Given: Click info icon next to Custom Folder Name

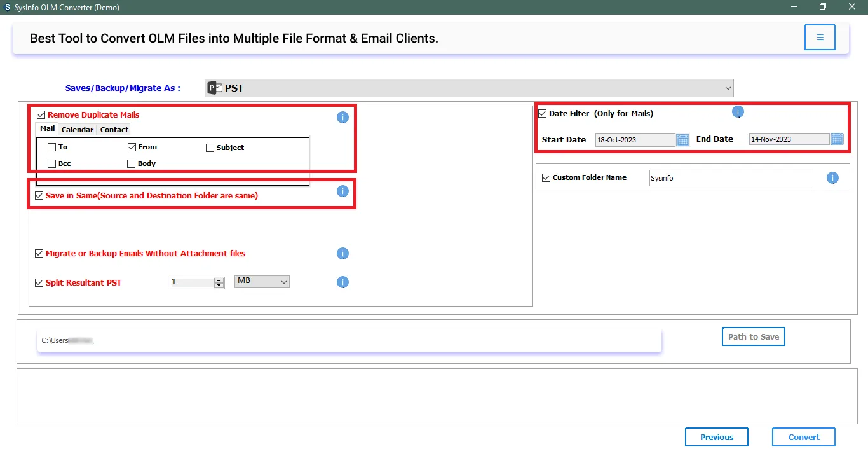Looking at the screenshot, I should pos(832,178).
